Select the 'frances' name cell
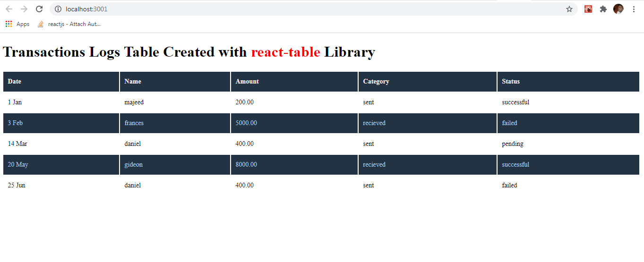Image resolution: width=644 pixels, height=262 pixels. [175, 123]
